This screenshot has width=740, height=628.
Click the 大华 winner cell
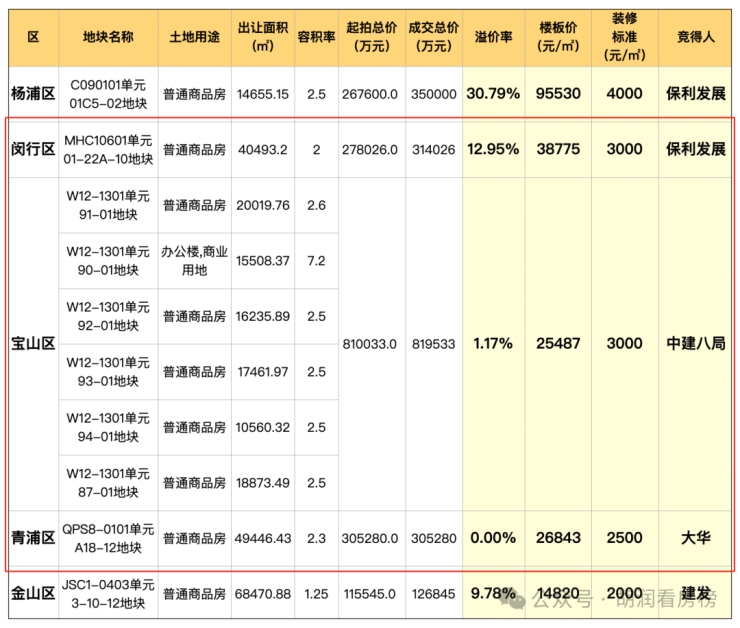coord(695,538)
